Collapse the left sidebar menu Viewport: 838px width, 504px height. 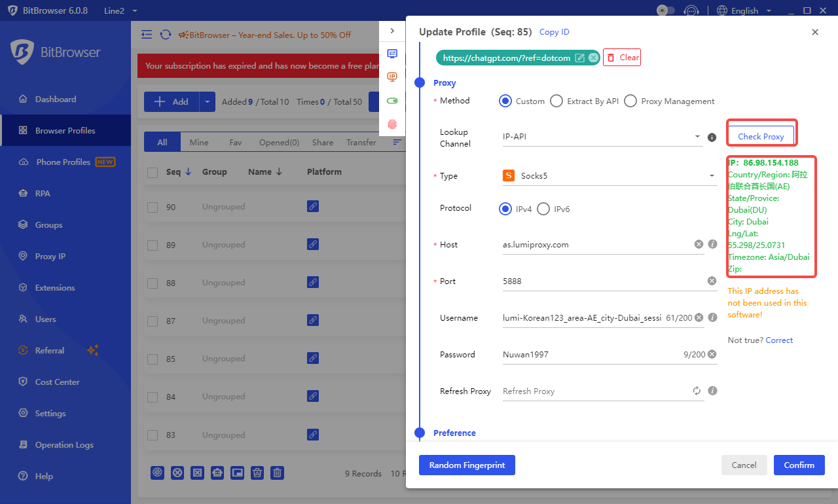(x=147, y=35)
